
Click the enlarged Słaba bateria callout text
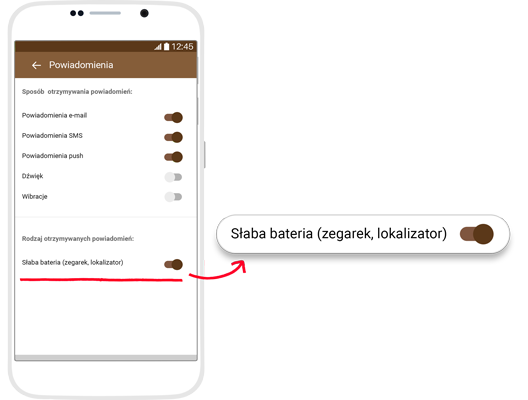pos(339,234)
